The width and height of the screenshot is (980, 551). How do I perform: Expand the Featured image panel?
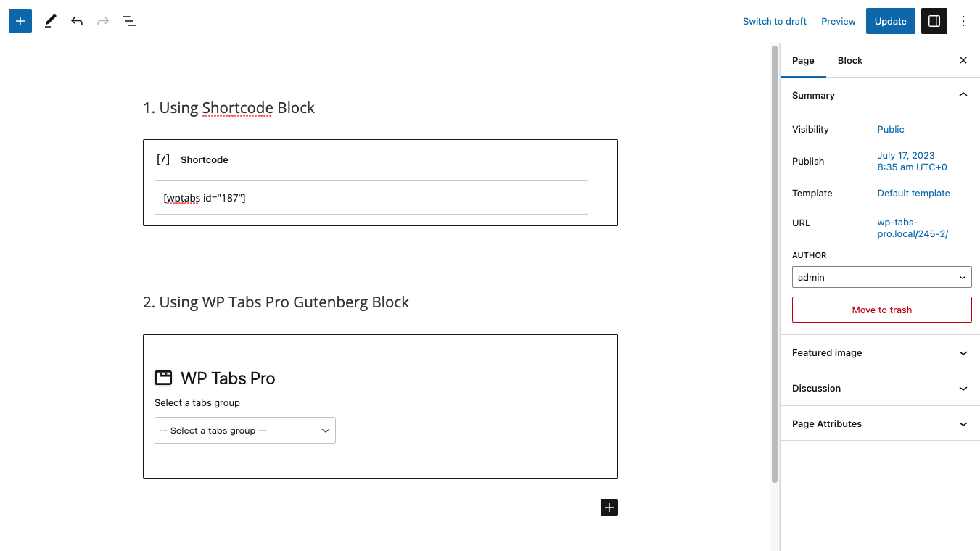[881, 352]
